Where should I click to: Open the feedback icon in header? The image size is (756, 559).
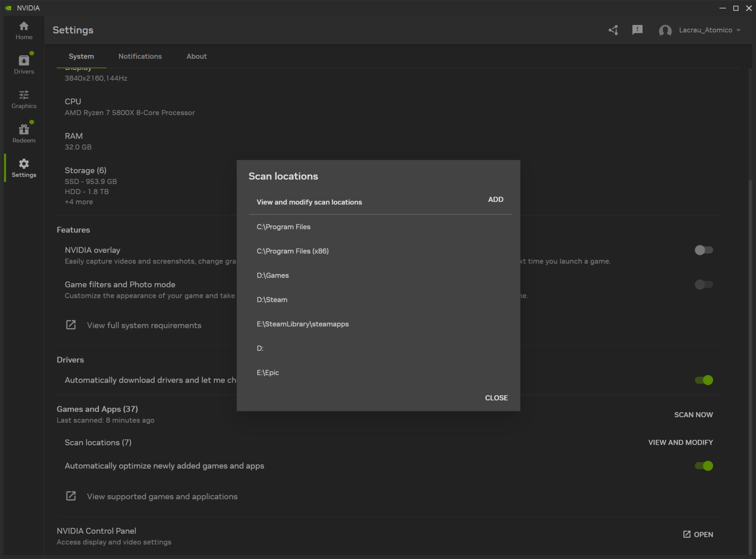tap(638, 30)
